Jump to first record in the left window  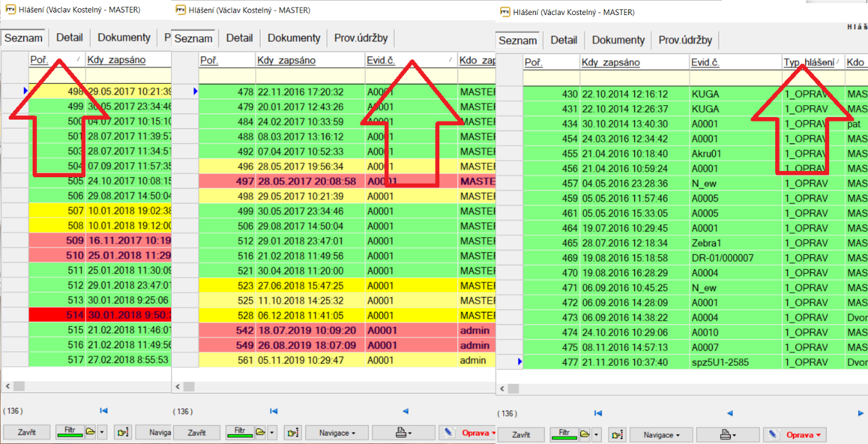coord(104,411)
